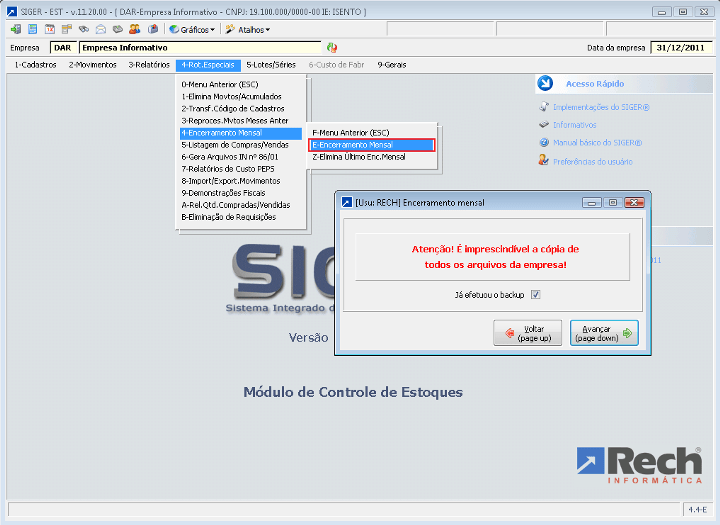Screen dimensions: 720x525
Task: Click the Voltar (page up) button
Action: pyautogui.click(x=528, y=333)
